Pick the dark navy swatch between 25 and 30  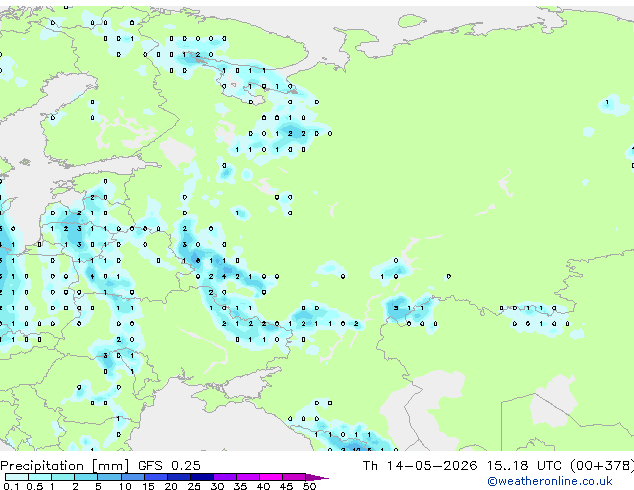point(202,477)
